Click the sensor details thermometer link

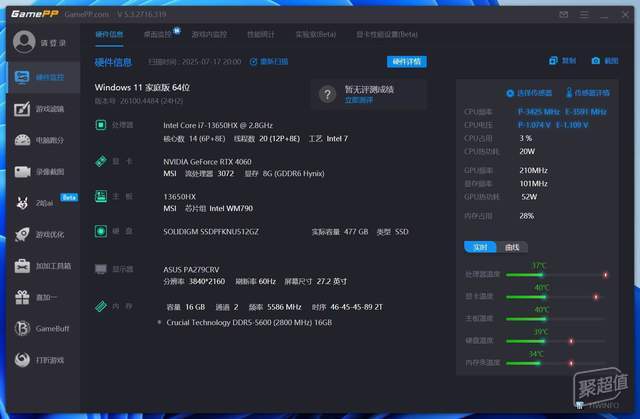coord(587,93)
